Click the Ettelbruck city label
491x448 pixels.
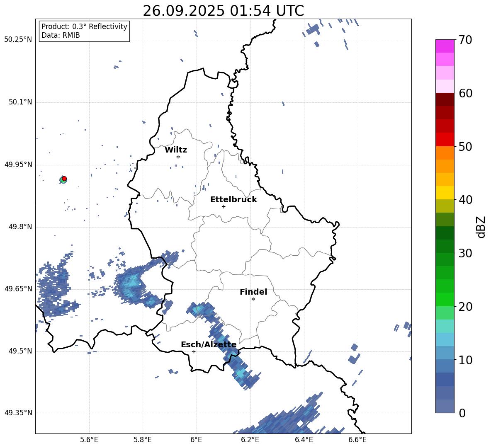[x=233, y=200]
